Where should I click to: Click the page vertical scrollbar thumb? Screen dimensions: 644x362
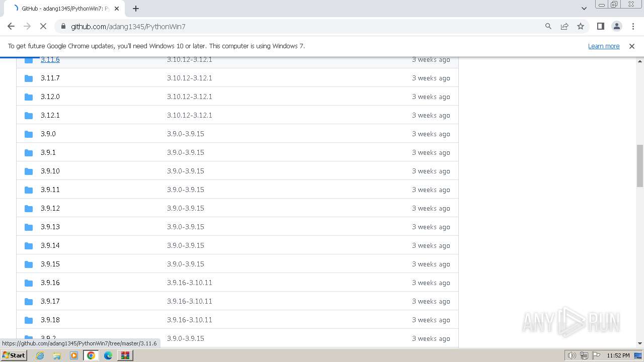coord(640,165)
